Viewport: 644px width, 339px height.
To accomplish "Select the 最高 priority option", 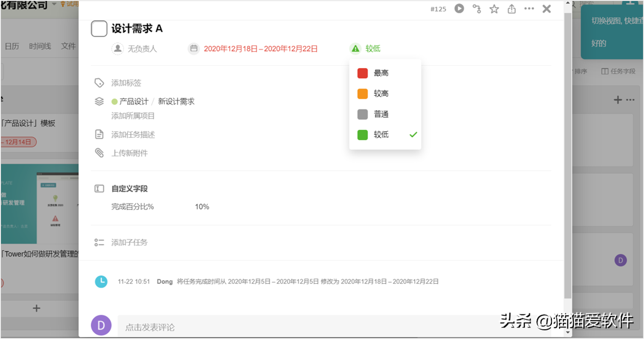I will [x=381, y=72].
